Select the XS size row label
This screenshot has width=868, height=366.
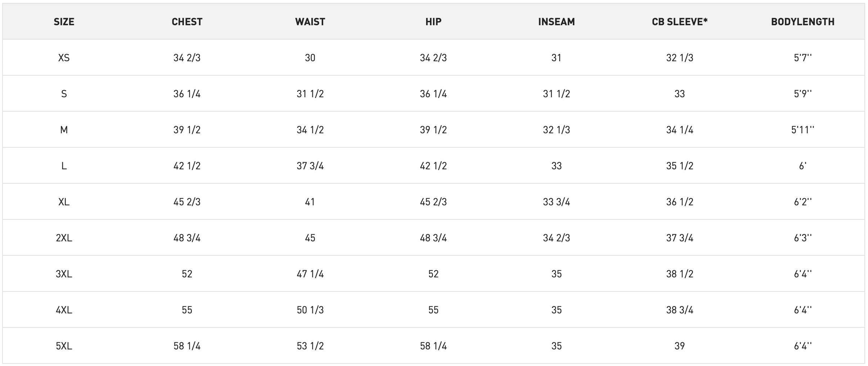click(x=64, y=58)
